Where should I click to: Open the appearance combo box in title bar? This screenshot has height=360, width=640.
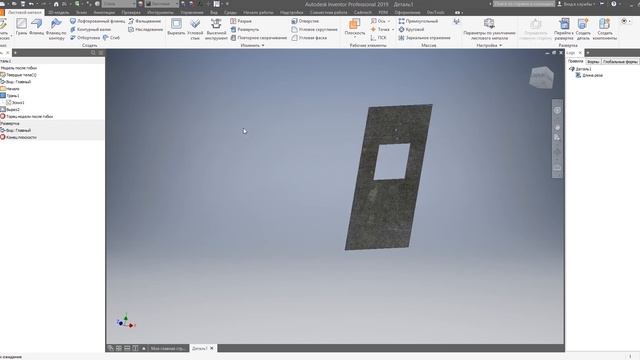(x=162, y=4)
